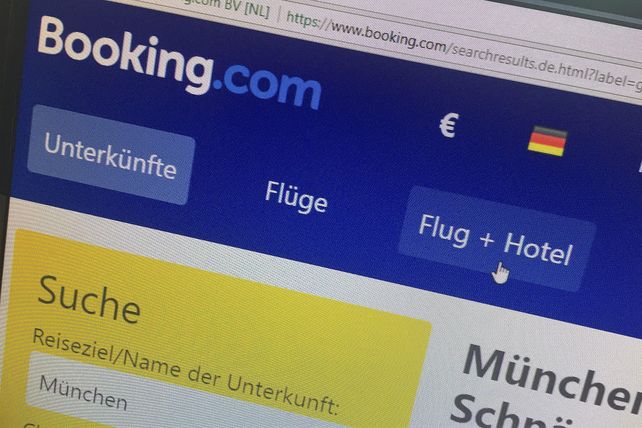Click the word Booking in the logo
Image resolution: width=642 pixels, height=428 pixels.
(x=125, y=55)
